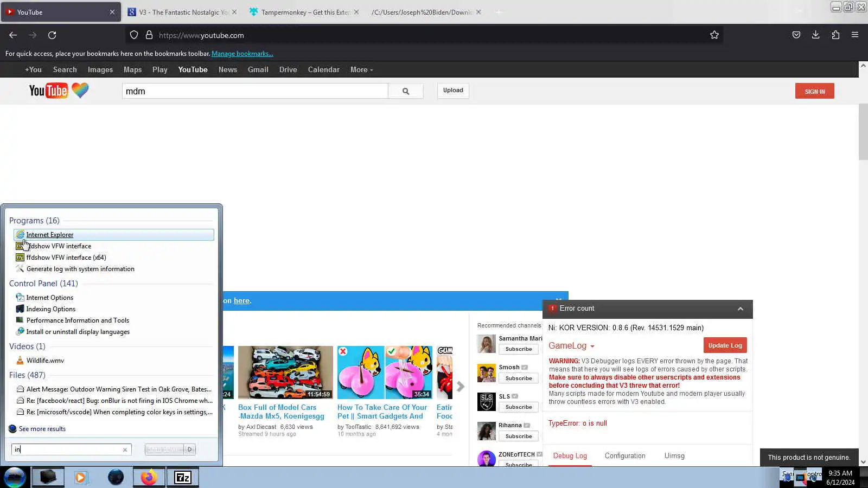Click the Rihanna channel avatar
The image size is (868, 488).
coord(486,431)
